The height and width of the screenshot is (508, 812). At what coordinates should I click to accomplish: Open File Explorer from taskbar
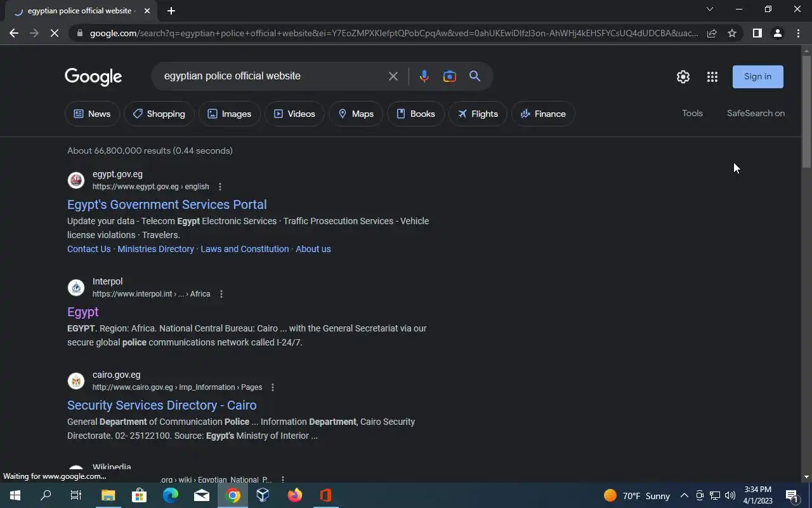tap(108, 495)
